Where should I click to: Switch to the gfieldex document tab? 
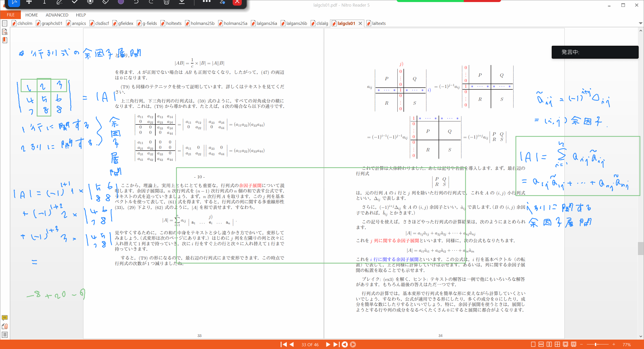(123, 23)
